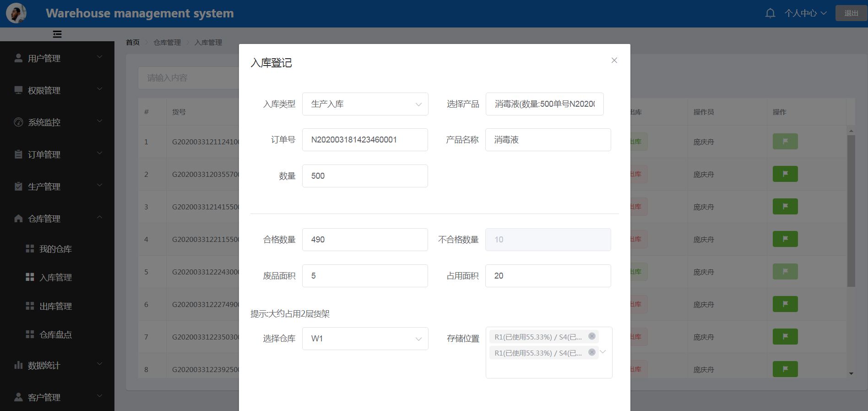Click the 不合格数量 disabled field
Image resolution: width=868 pixels, height=411 pixels.
pyautogui.click(x=548, y=240)
